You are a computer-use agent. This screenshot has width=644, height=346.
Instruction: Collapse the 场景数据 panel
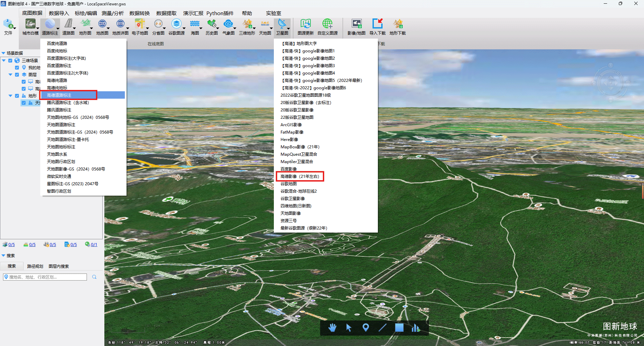(x=3, y=53)
